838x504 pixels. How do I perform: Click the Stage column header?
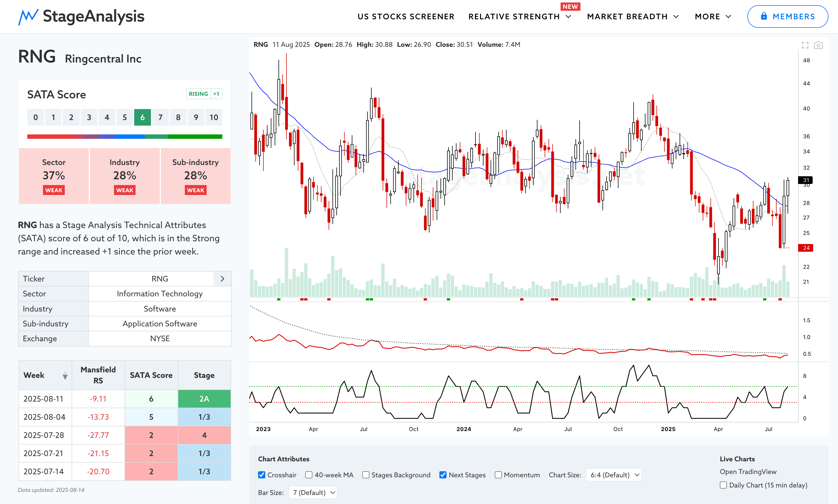point(204,375)
